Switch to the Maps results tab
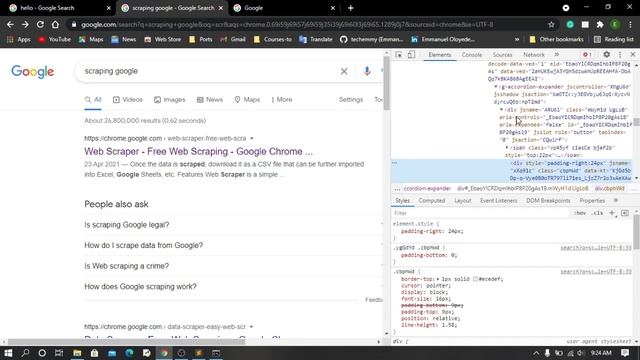 pyautogui.click(x=247, y=100)
